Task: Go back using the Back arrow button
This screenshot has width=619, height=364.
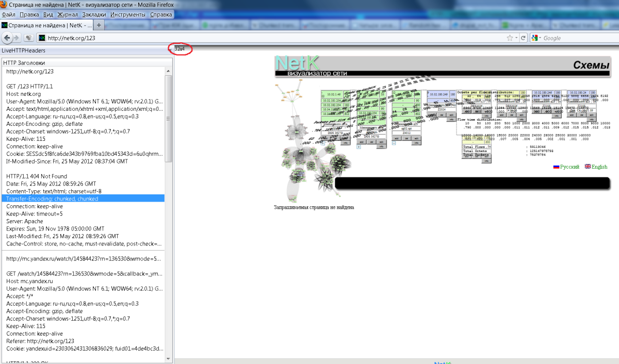Action: coord(7,38)
